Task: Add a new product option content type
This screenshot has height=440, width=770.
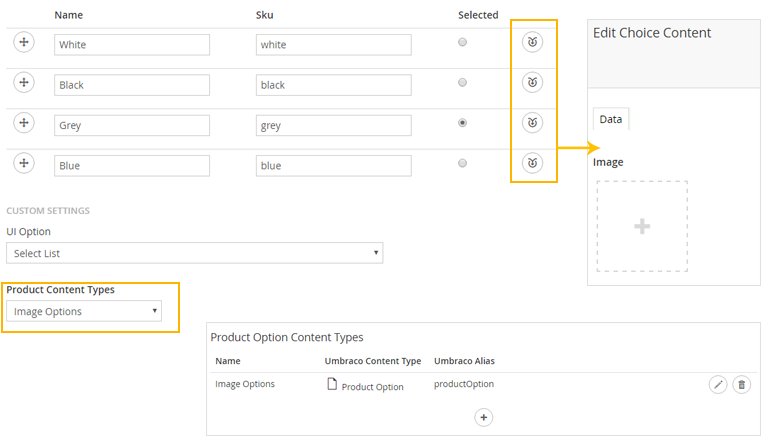Action: [484, 417]
